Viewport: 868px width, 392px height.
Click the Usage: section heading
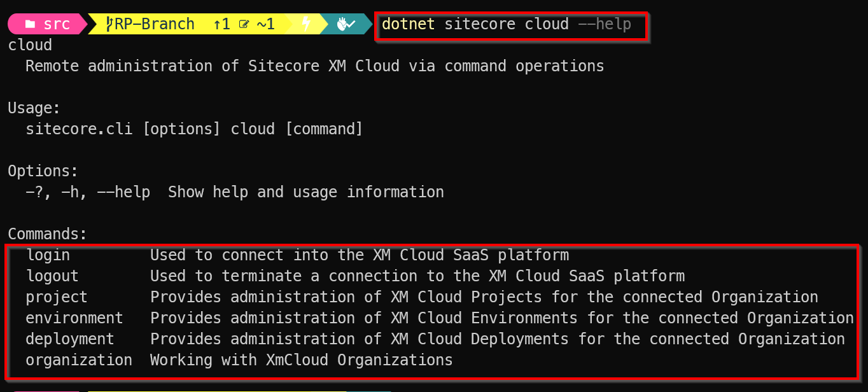(34, 108)
